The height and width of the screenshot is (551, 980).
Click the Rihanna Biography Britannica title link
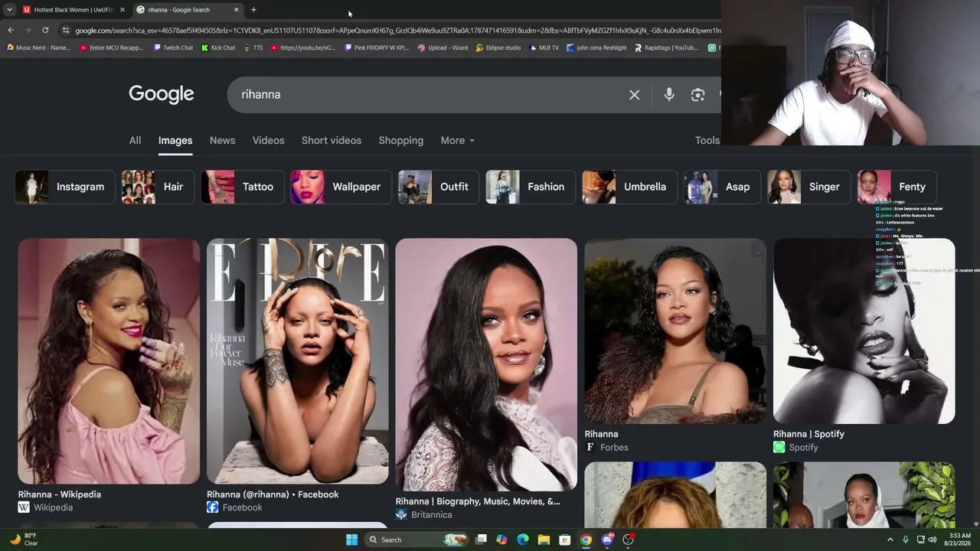[478, 501]
